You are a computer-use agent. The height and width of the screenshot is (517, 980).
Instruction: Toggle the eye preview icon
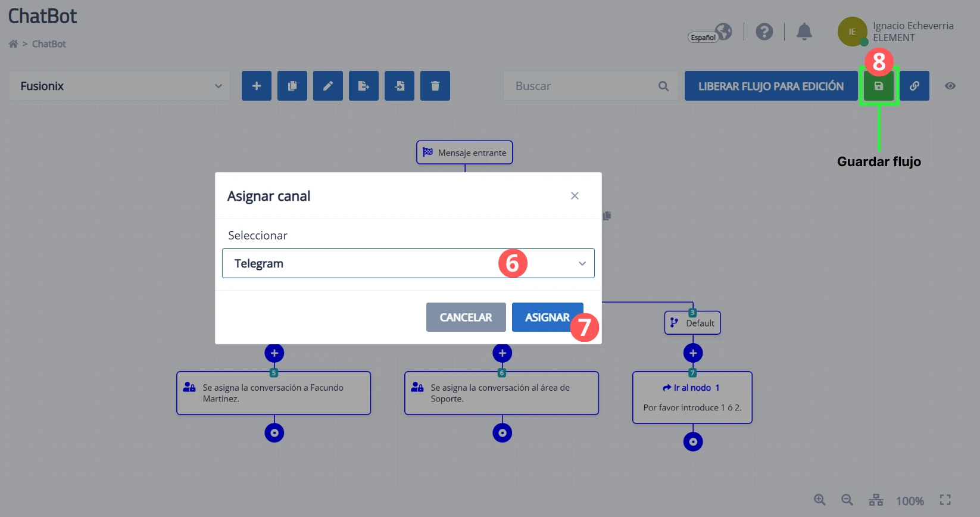coord(950,86)
